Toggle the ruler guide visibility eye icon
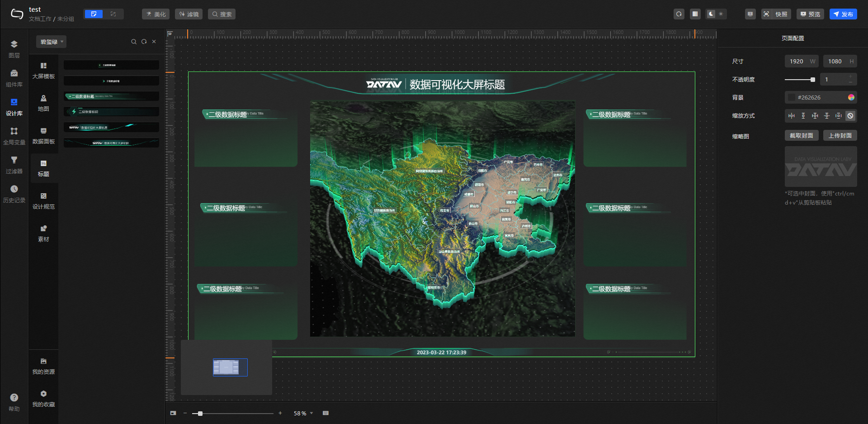The width and height of the screenshot is (868, 424). pyautogui.click(x=170, y=33)
